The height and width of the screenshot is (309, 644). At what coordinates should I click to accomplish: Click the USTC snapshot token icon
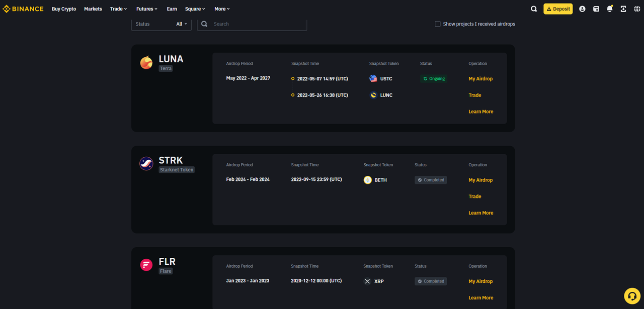(373, 78)
